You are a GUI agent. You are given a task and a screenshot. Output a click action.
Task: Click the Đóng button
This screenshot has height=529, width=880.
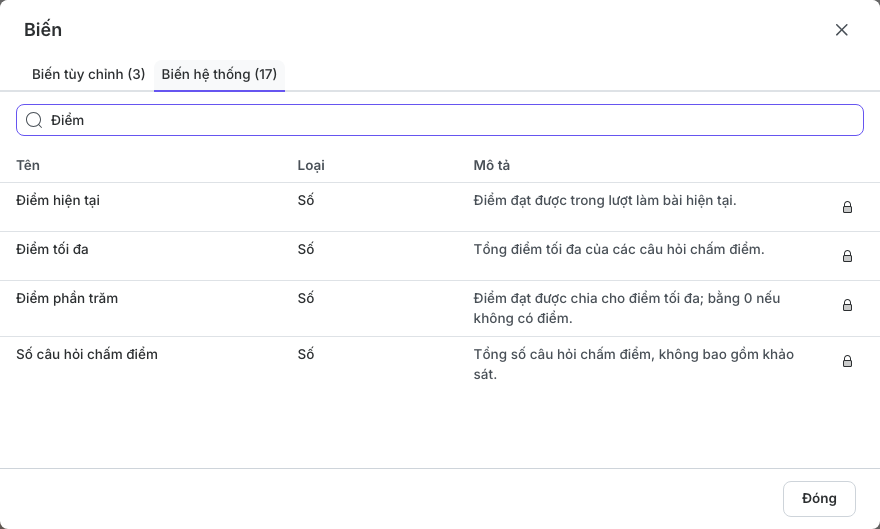coord(819,499)
